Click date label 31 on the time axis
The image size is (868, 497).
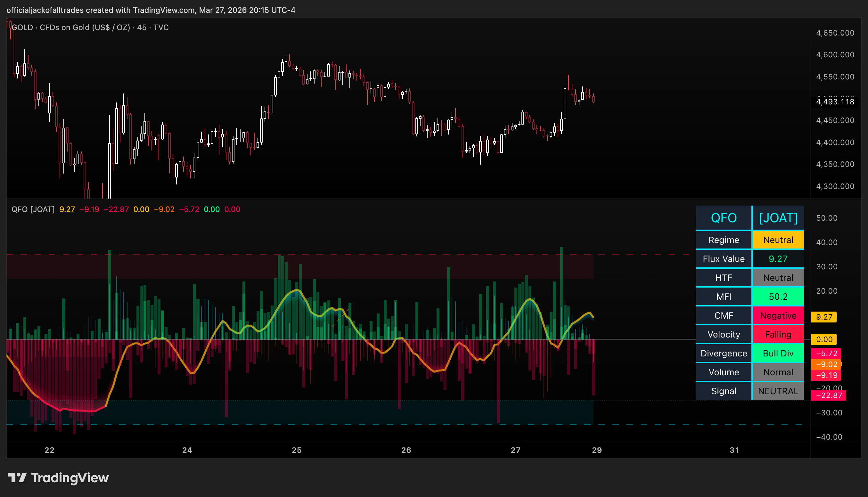click(734, 450)
